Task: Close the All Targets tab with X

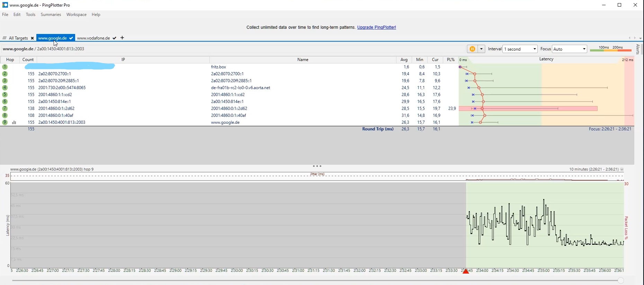Action: point(32,38)
